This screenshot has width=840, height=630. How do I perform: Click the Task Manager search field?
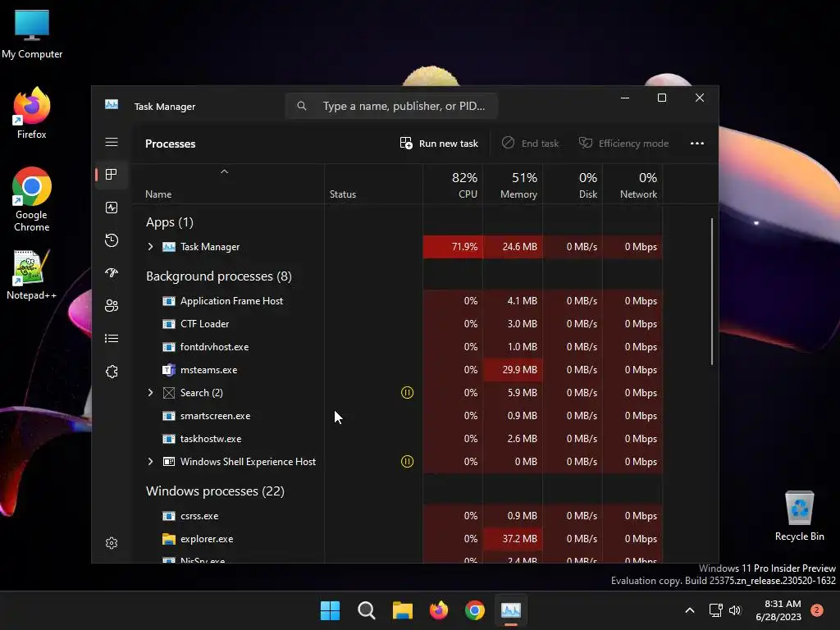[x=391, y=106]
